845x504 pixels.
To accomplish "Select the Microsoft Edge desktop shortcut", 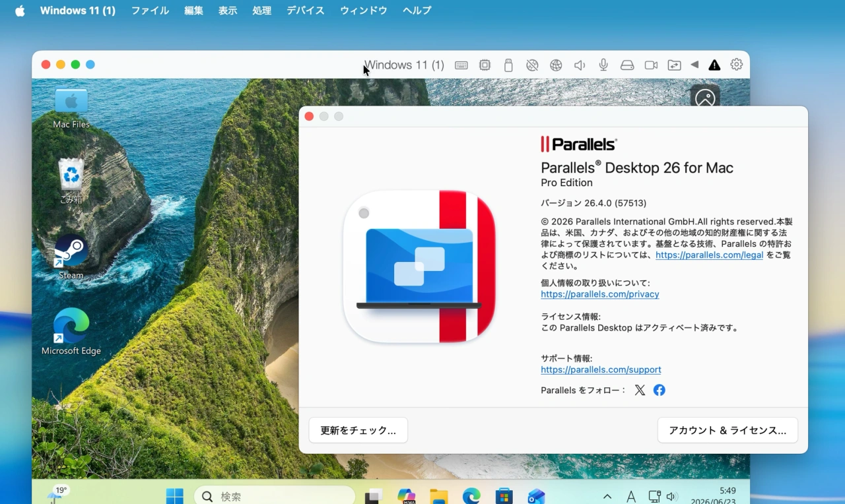I will pos(71,331).
